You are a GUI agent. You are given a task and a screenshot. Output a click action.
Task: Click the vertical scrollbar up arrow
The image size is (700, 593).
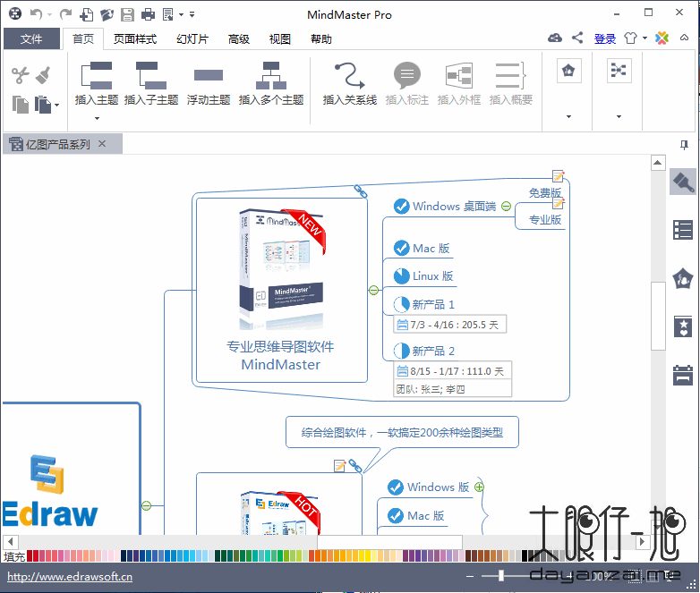pyautogui.click(x=658, y=163)
